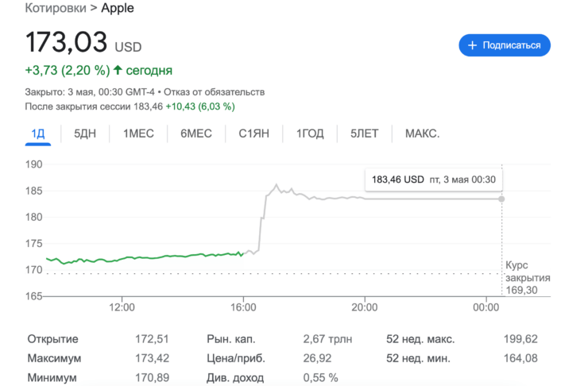
Task: Switch chart to МАКС. range
Action: click(422, 133)
